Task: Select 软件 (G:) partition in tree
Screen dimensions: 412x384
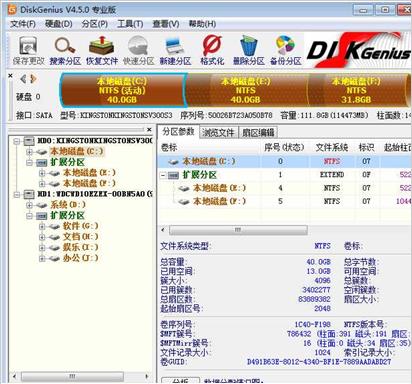Action: pos(80,226)
